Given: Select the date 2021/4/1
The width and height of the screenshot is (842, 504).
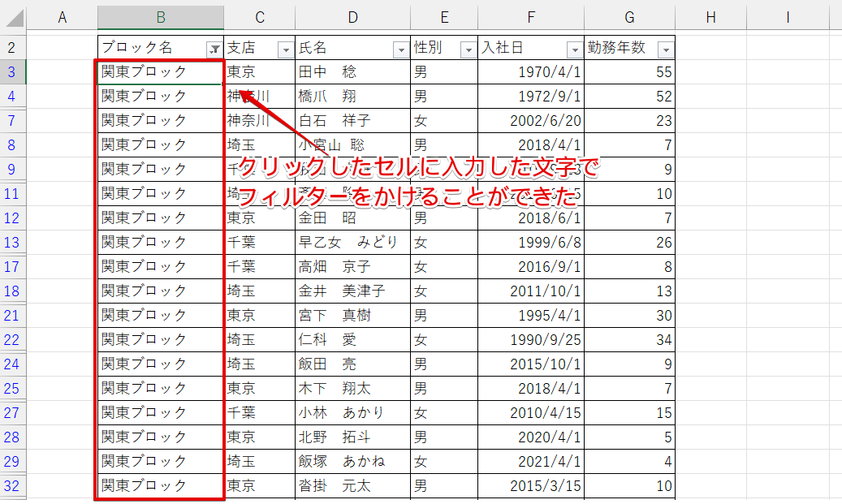Looking at the screenshot, I should click(x=550, y=462).
